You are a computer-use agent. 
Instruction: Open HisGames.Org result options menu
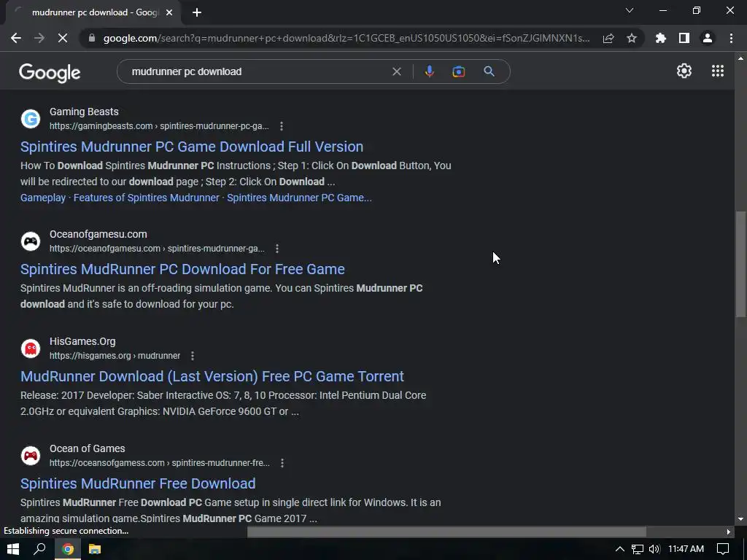[193, 356]
